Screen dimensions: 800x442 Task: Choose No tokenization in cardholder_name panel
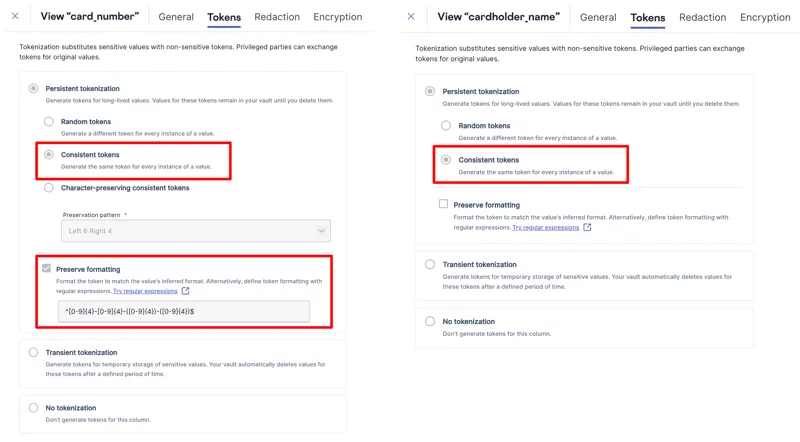click(430, 322)
